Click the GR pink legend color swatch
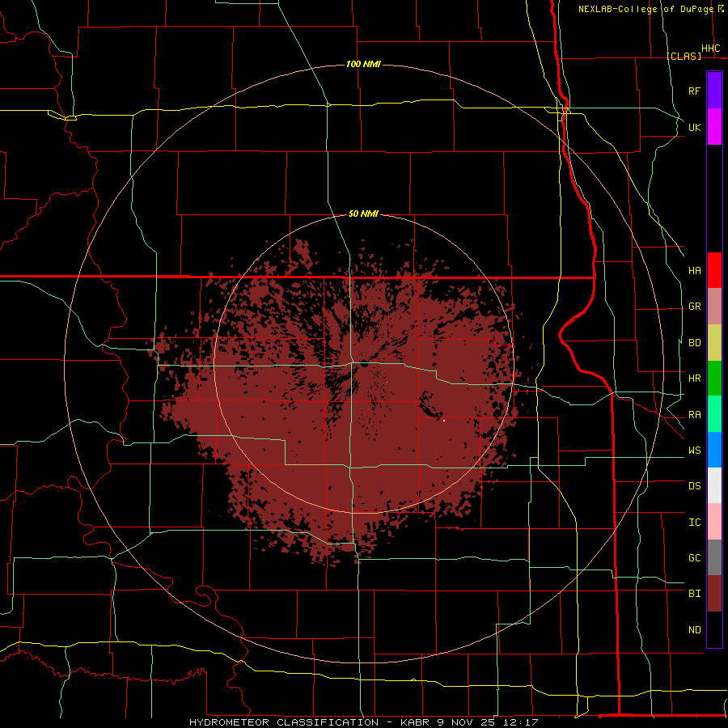 coord(714,307)
